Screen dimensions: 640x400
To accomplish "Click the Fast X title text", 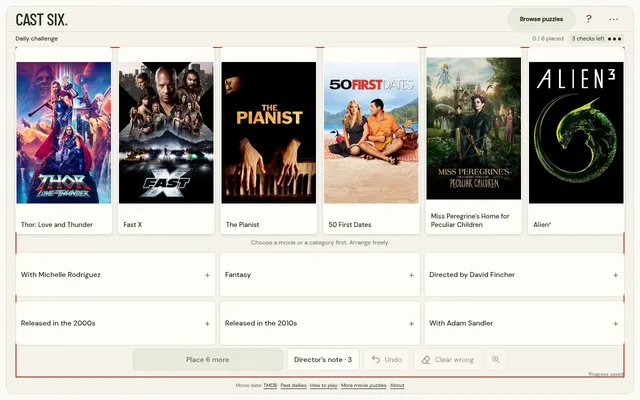I will 133,224.
